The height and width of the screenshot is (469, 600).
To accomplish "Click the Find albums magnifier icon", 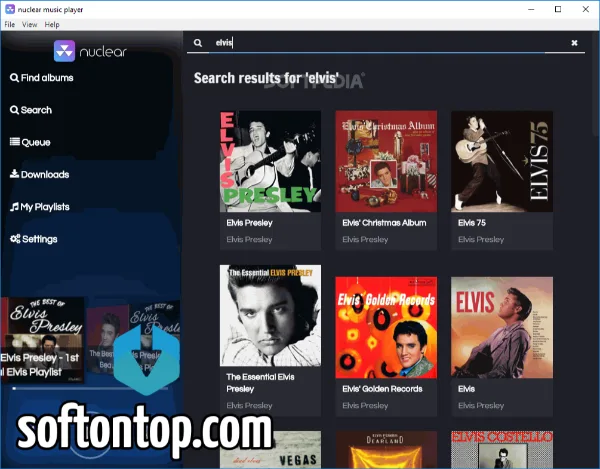I will point(14,78).
